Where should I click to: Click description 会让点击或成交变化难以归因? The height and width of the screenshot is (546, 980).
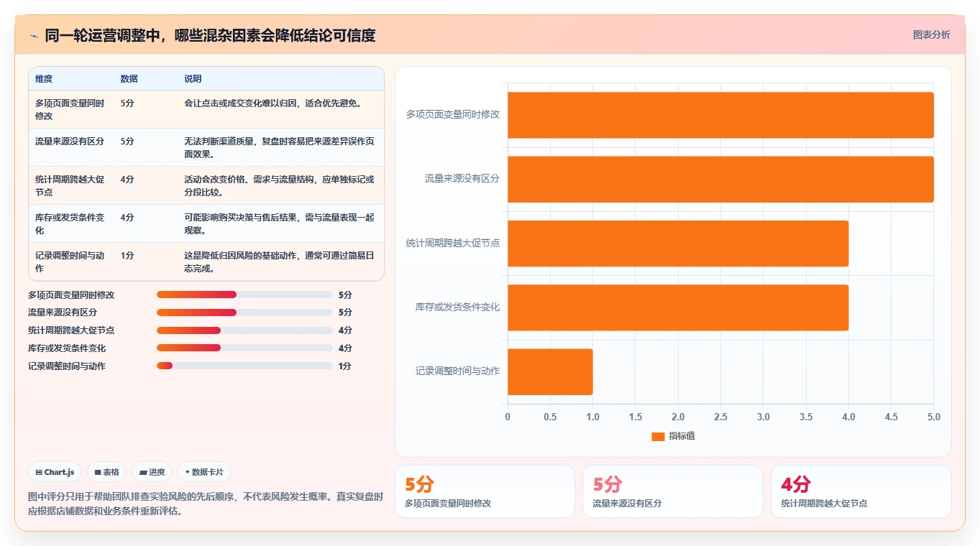pyautogui.click(x=273, y=103)
